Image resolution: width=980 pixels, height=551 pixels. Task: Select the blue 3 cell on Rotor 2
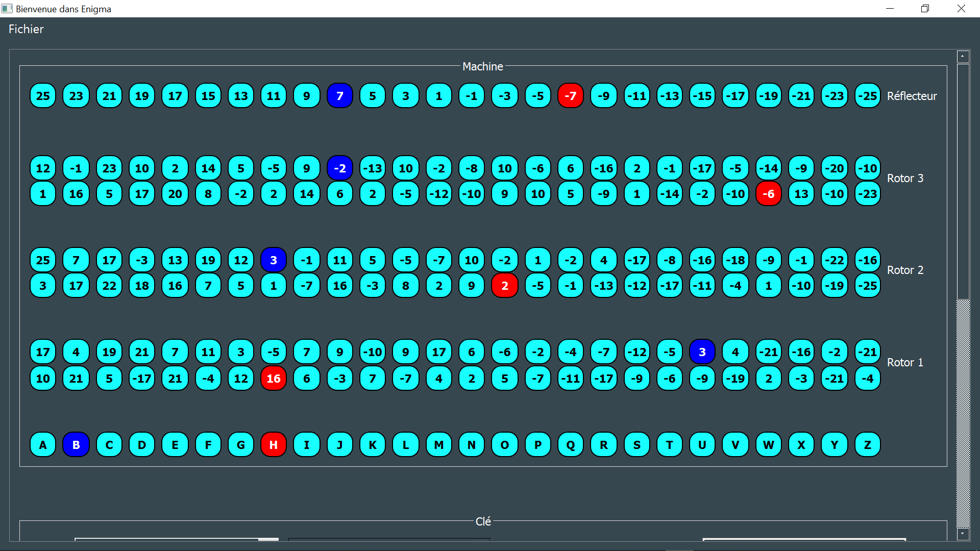274,260
